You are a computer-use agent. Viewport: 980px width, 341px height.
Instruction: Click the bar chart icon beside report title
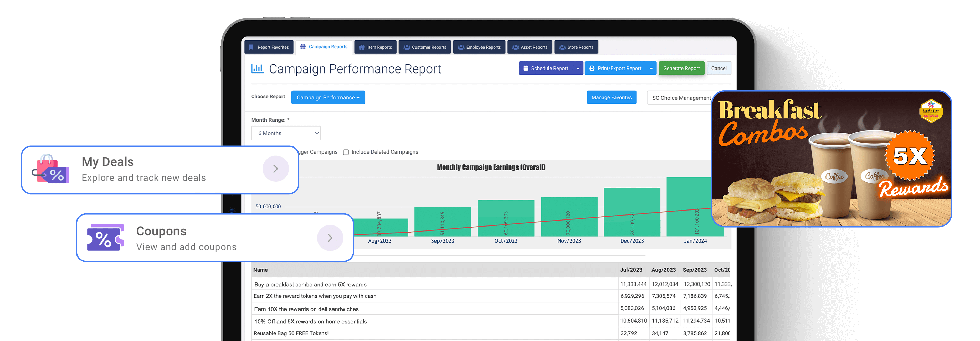click(257, 69)
